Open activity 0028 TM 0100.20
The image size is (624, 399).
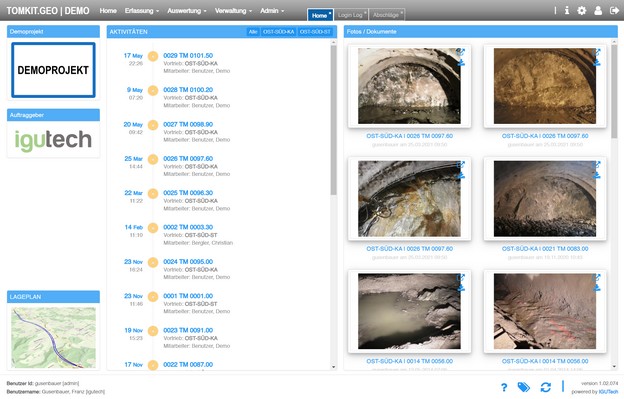click(188, 90)
